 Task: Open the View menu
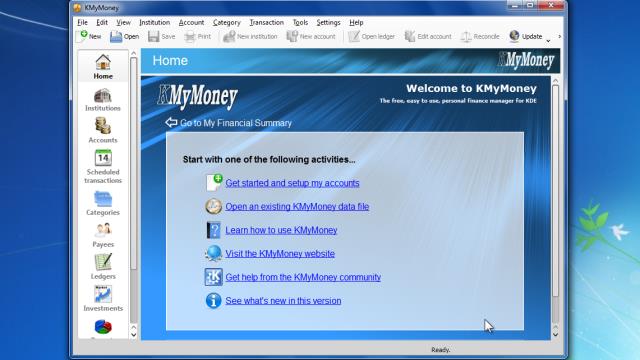123,22
